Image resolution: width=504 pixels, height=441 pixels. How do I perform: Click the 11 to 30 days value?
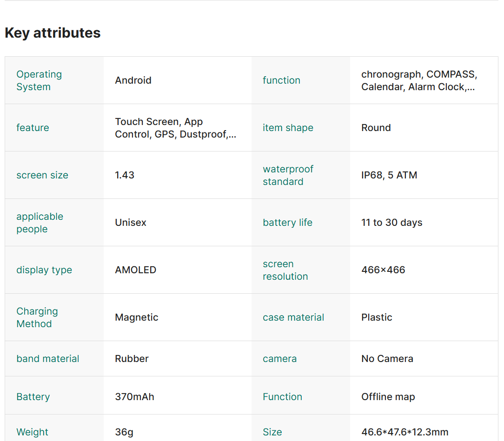[x=391, y=223]
